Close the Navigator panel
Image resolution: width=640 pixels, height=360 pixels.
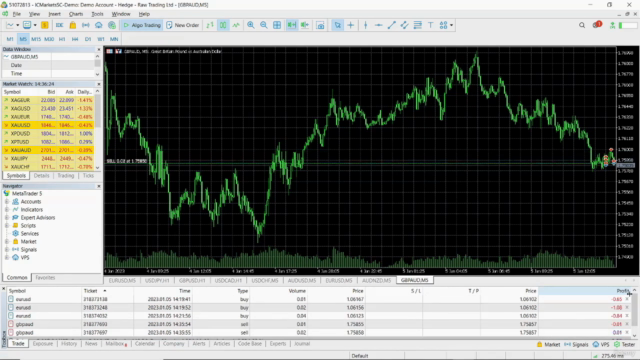(x=98, y=186)
